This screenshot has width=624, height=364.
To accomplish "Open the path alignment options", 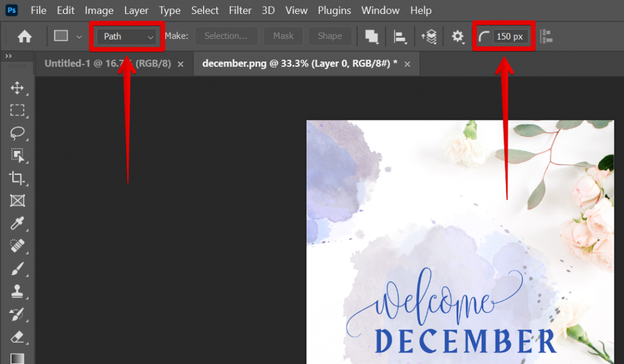I will tap(400, 36).
